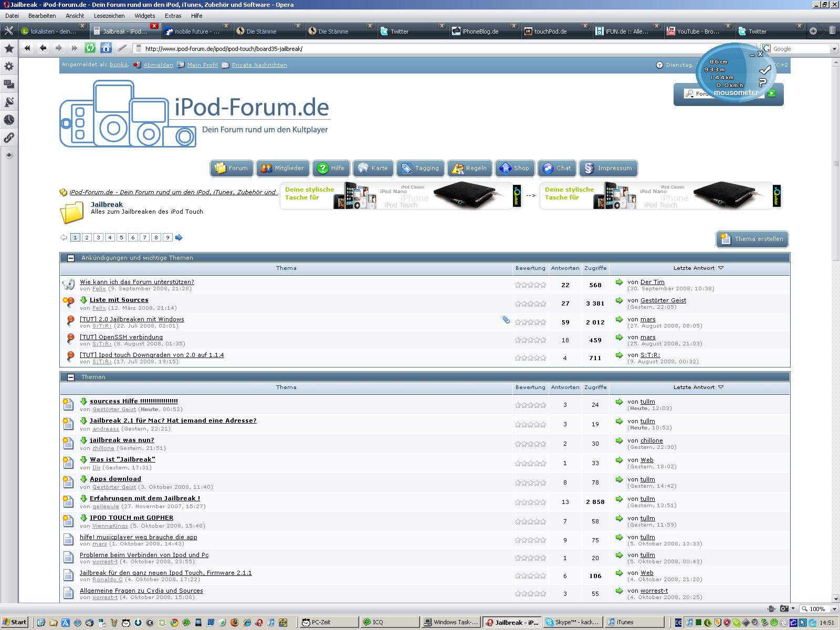Click the vertical scrollbar down arrow
This screenshot has width=840, height=630.
click(x=835, y=598)
